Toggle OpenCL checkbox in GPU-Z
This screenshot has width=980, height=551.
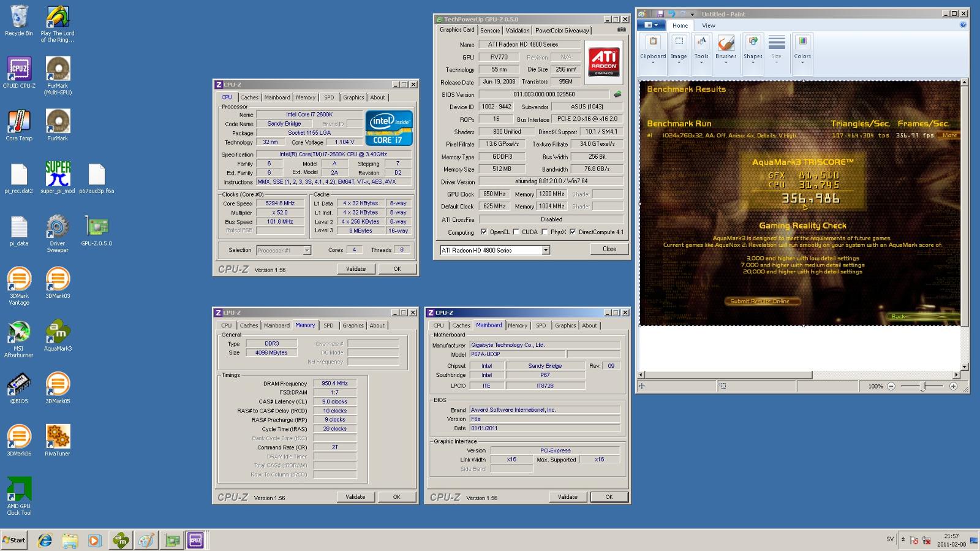(484, 232)
